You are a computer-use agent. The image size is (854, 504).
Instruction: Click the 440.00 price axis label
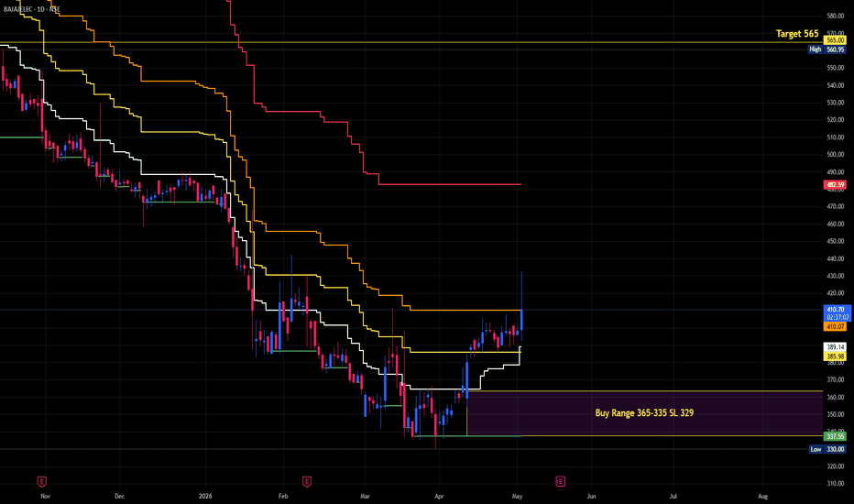[836, 258]
